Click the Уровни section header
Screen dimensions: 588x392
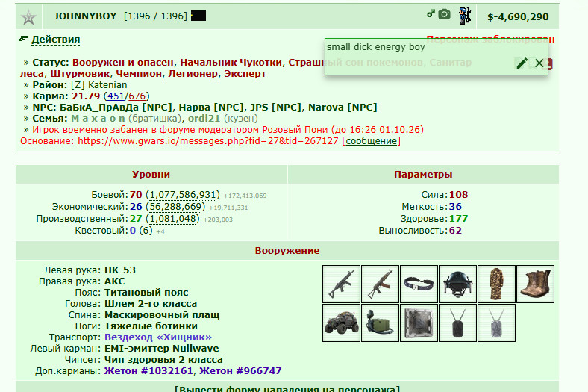151,175
